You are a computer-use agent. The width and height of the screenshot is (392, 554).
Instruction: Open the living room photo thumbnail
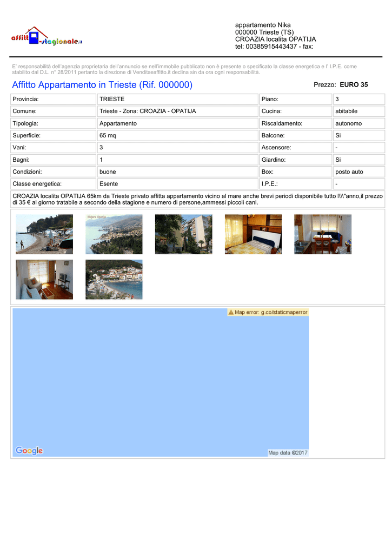pos(44,280)
